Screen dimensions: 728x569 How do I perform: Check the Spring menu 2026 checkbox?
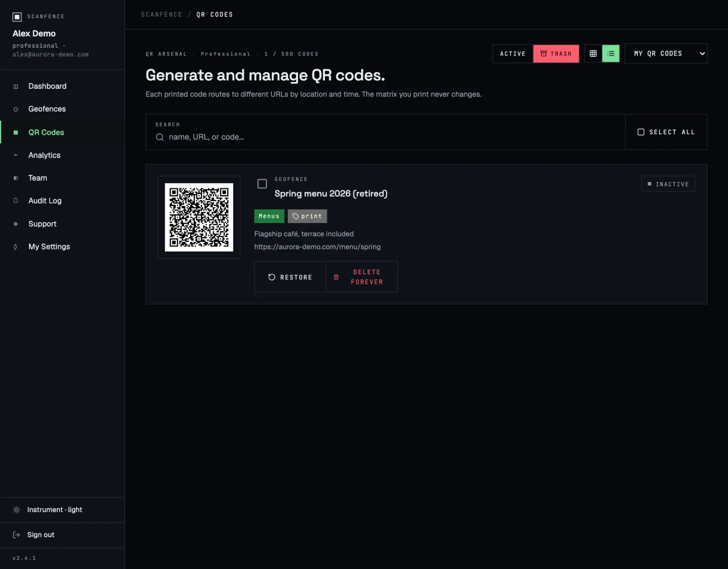pyautogui.click(x=262, y=184)
